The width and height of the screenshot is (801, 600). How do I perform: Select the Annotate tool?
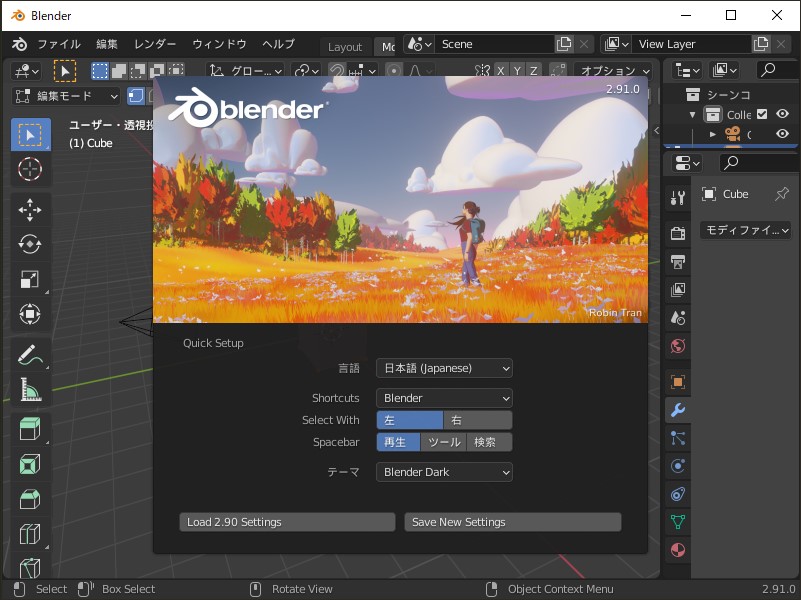pos(30,353)
